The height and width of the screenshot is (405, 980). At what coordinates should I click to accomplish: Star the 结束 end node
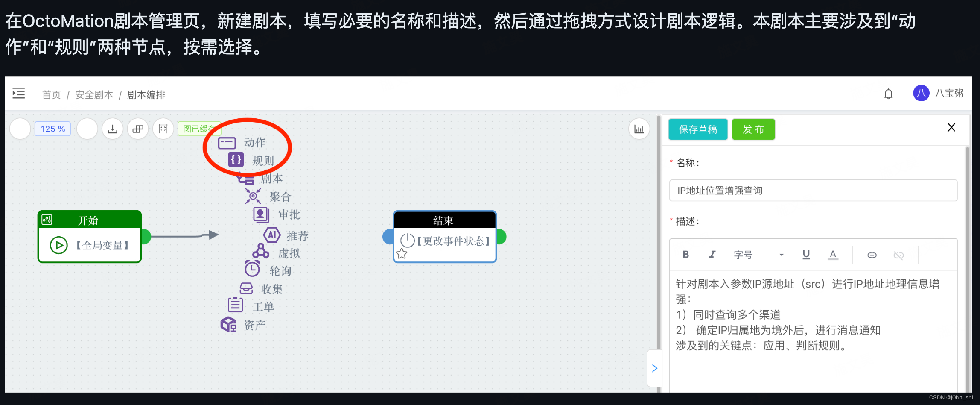[401, 254]
